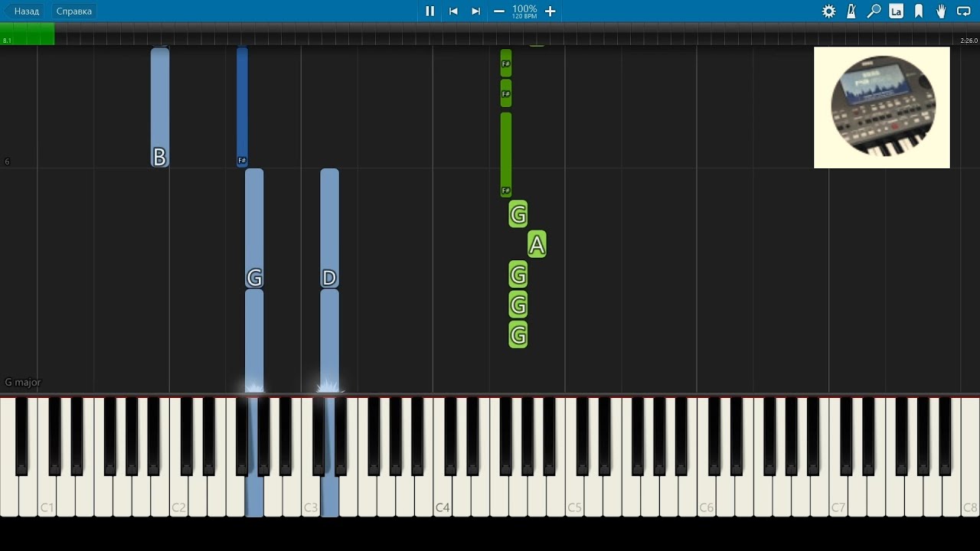Jump to the previous section
Image resolution: width=980 pixels, height=551 pixels.
point(453,11)
